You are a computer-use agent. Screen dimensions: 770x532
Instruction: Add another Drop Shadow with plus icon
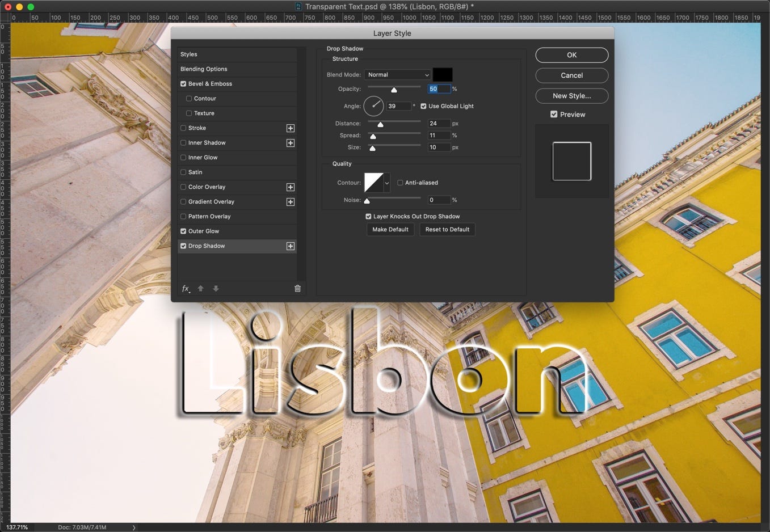click(x=291, y=246)
